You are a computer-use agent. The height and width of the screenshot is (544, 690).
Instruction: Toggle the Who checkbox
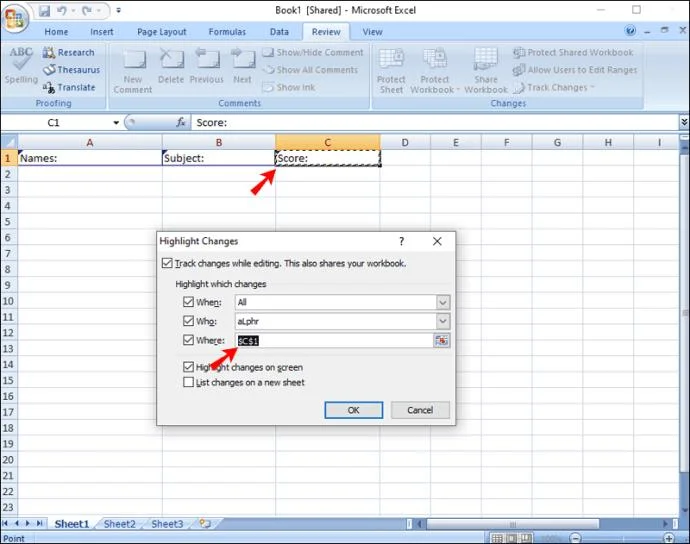[188, 320]
